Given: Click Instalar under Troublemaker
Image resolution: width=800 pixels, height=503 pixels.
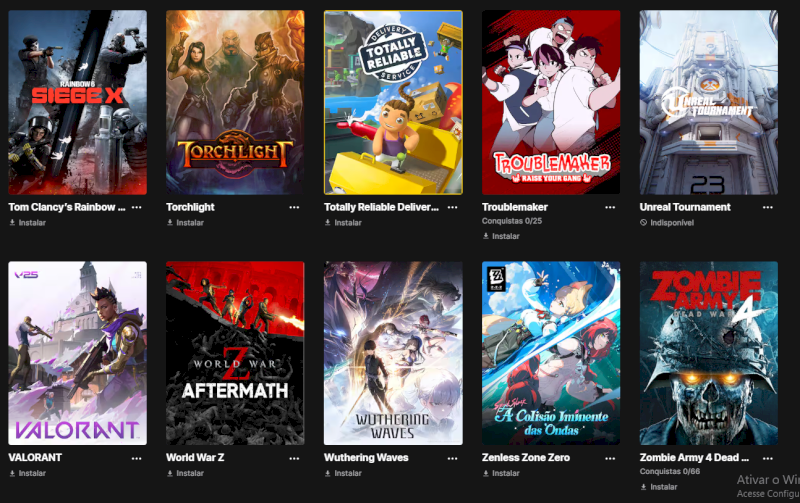Looking at the screenshot, I should click(501, 236).
